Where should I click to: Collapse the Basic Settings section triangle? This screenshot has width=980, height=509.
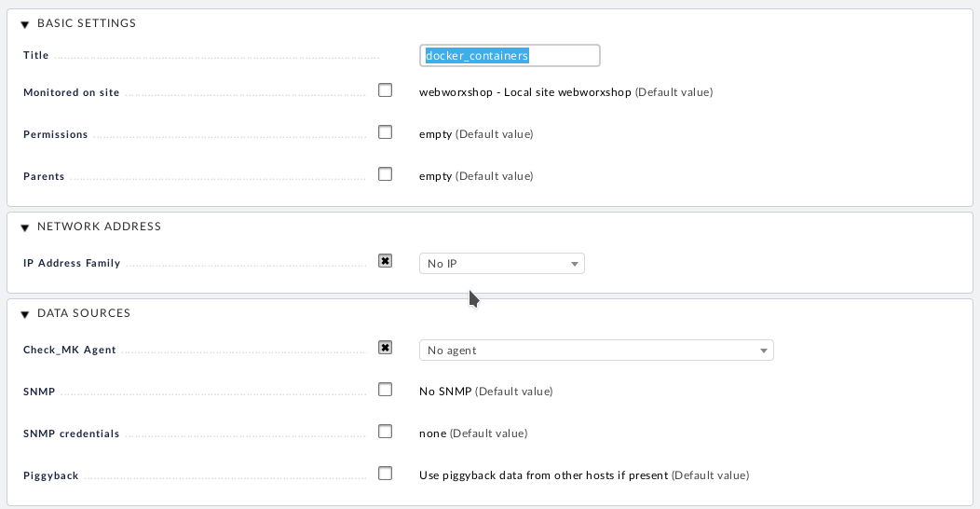tap(25, 24)
